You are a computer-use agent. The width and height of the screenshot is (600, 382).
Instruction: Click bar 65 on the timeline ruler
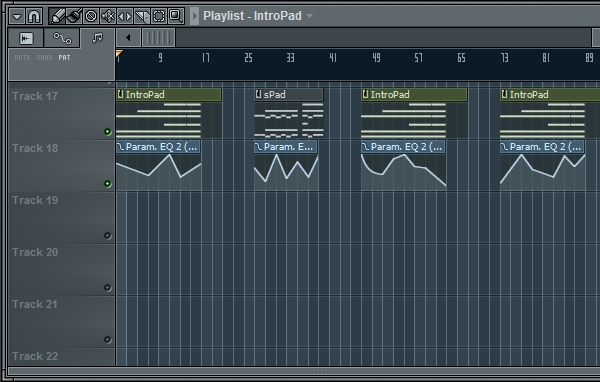click(x=461, y=58)
